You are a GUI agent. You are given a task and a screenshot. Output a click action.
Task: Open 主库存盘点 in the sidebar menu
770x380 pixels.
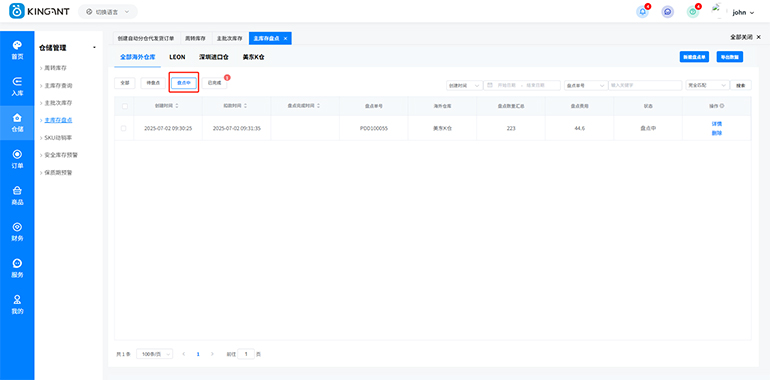57,120
